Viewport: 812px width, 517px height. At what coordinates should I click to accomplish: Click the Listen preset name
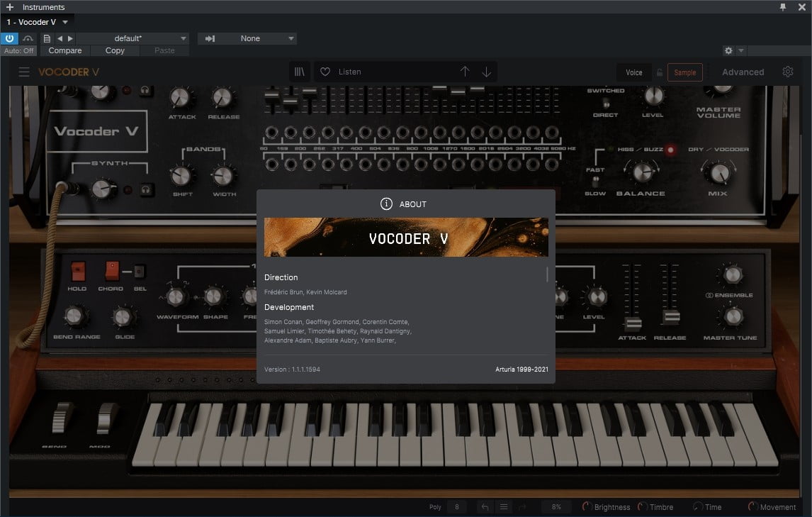(349, 72)
